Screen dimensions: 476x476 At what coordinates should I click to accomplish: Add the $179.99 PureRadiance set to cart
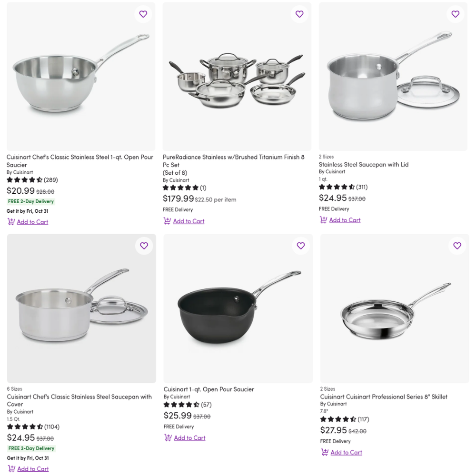pyautogui.click(x=188, y=221)
